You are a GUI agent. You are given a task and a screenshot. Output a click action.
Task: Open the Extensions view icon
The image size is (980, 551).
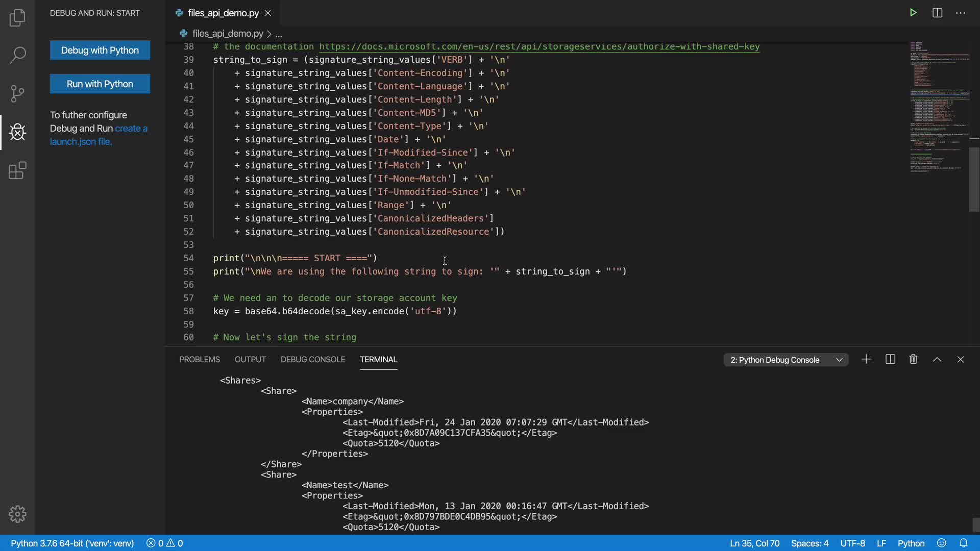tap(17, 170)
